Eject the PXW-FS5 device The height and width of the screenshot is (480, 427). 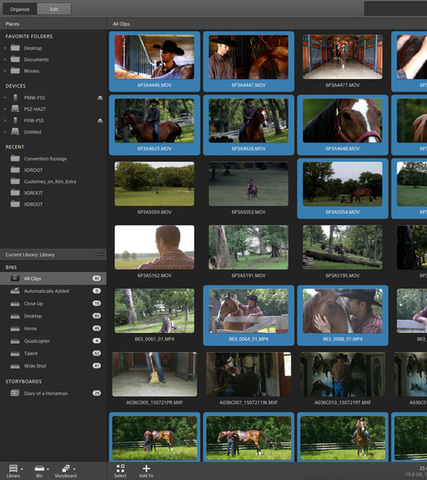[x=100, y=120]
